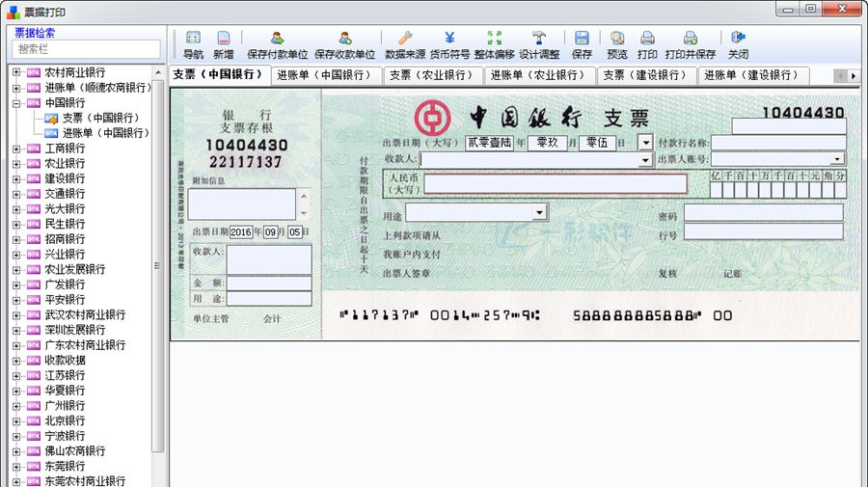Open the 收款人 payee dropdown

[645, 160]
